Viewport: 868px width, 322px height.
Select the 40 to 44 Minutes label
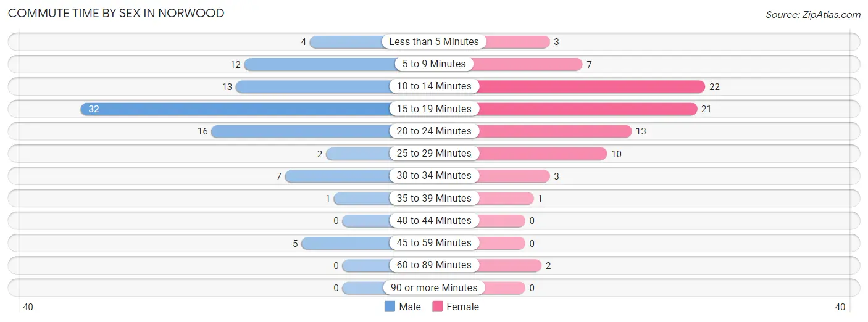(434, 221)
